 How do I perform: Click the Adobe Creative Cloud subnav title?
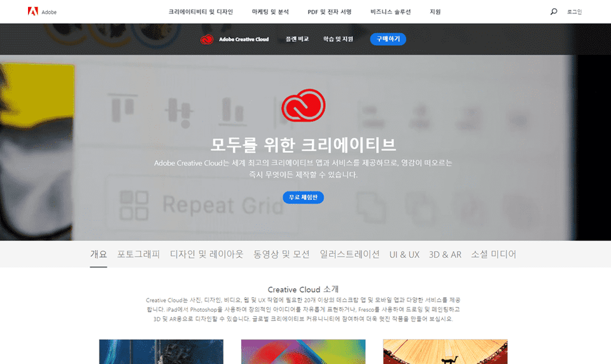(244, 39)
